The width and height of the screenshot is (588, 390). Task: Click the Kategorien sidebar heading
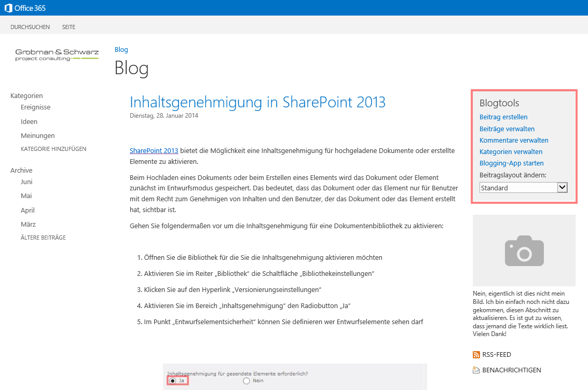tap(26, 95)
